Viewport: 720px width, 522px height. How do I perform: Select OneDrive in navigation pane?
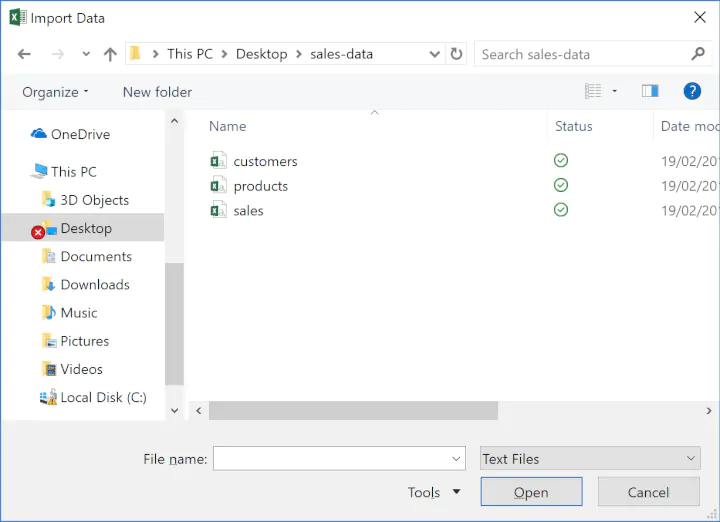pyautogui.click(x=80, y=134)
